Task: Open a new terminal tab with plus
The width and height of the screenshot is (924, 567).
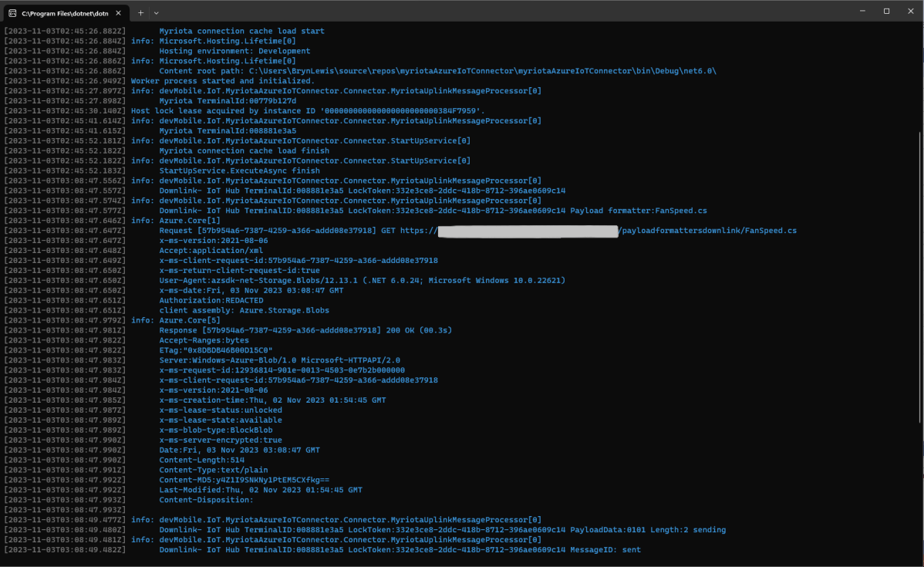Action: [x=141, y=13]
